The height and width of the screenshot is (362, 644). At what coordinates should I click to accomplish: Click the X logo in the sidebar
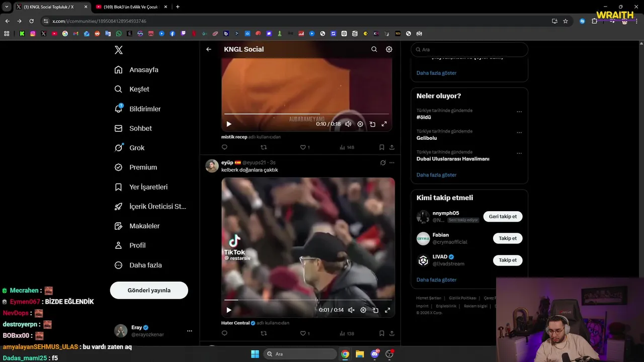click(119, 50)
